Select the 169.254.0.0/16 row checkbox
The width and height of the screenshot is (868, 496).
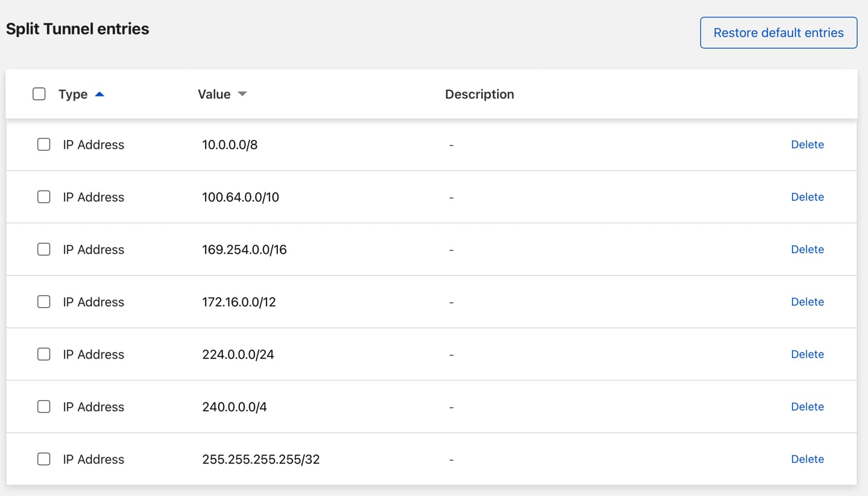click(43, 249)
